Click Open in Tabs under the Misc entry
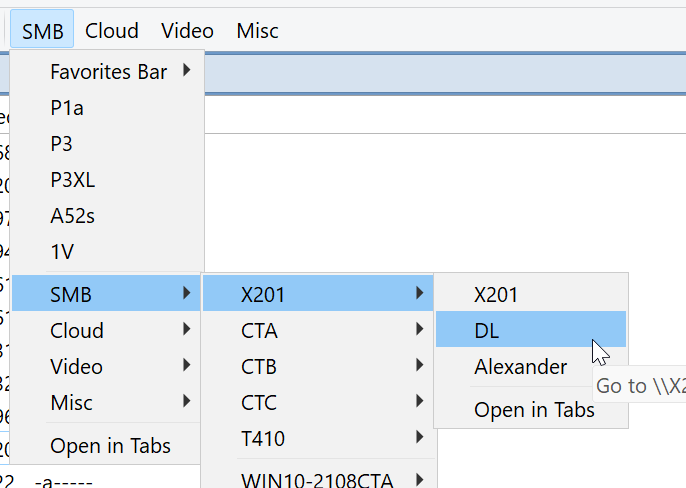The width and height of the screenshot is (686, 488). pos(110,446)
